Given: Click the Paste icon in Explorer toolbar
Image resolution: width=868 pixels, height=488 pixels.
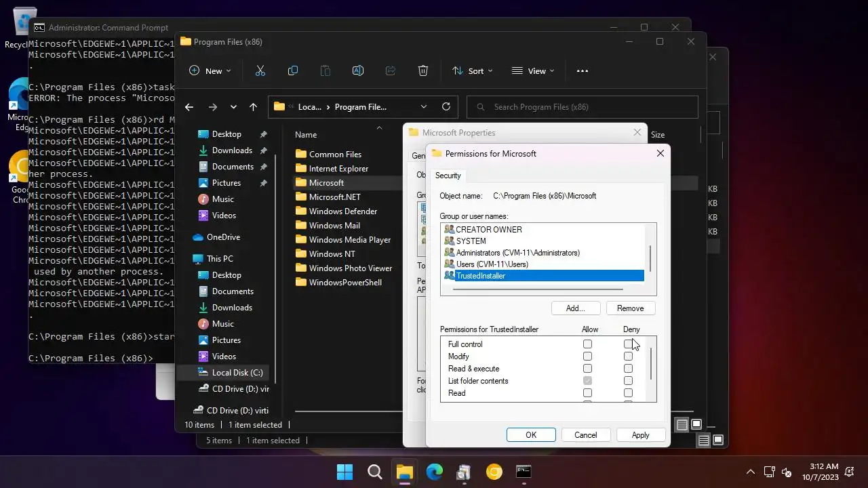Looking at the screenshot, I should coord(325,70).
